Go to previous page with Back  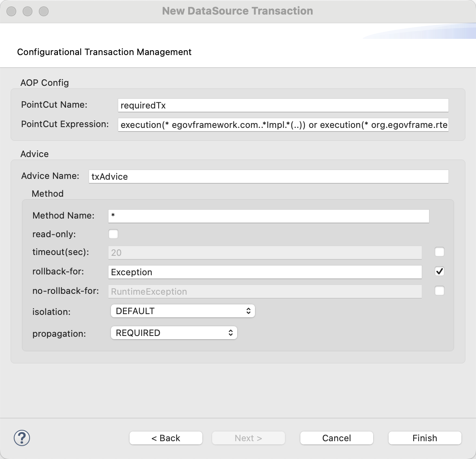pos(166,438)
